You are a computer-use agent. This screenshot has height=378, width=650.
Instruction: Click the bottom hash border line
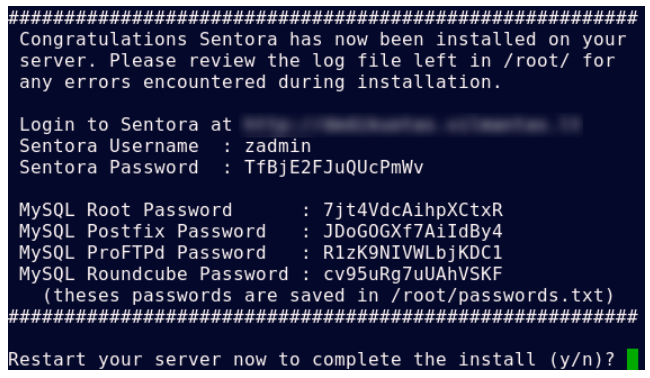coord(323,317)
